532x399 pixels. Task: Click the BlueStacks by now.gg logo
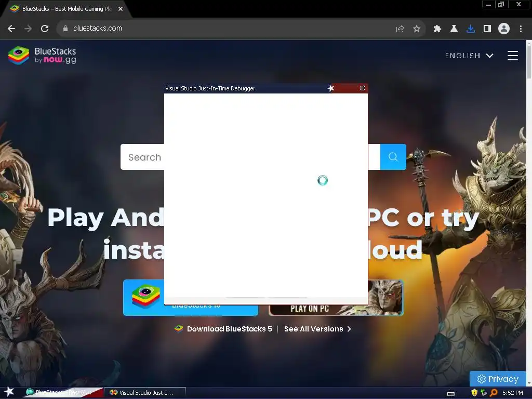(x=42, y=55)
